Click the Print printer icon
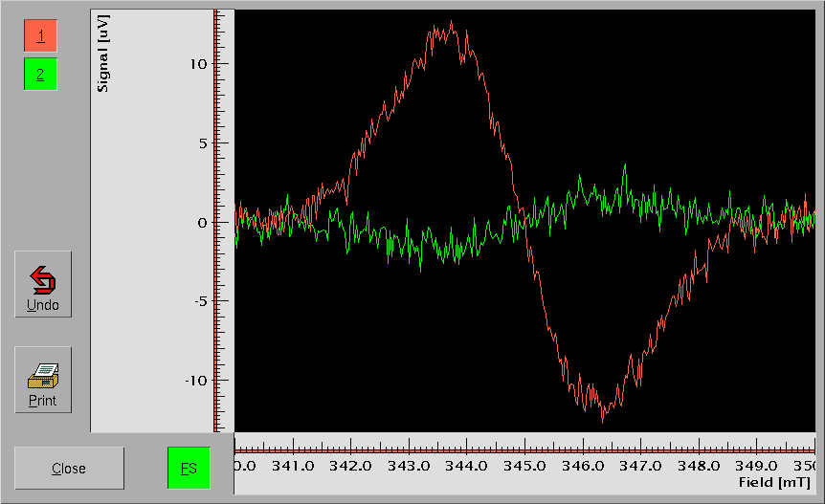This screenshot has height=504, width=825. [42, 375]
